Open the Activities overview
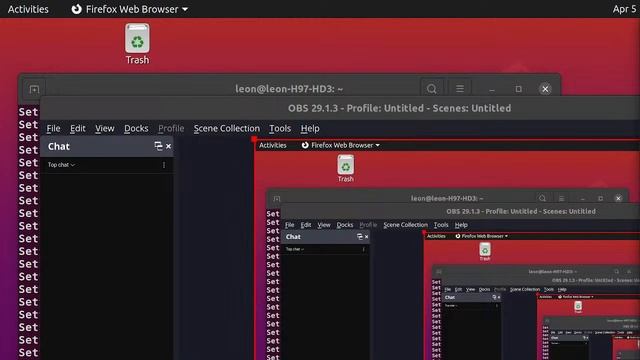 (x=28, y=9)
